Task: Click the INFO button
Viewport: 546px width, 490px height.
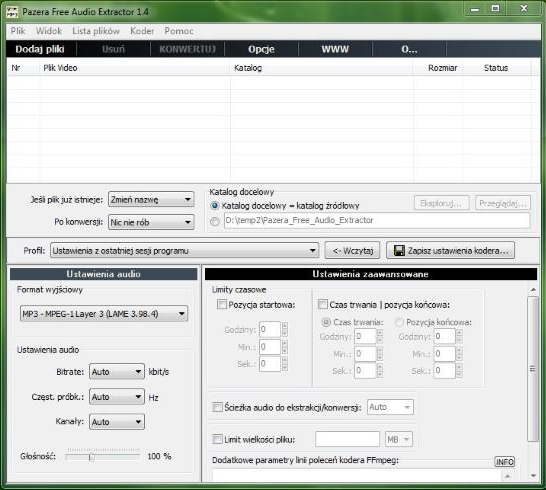Action: pos(505,462)
